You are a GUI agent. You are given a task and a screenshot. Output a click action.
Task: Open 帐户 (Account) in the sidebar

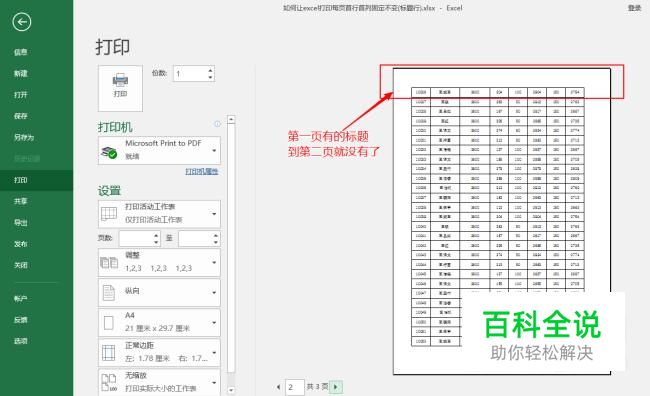(x=20, y=299)
